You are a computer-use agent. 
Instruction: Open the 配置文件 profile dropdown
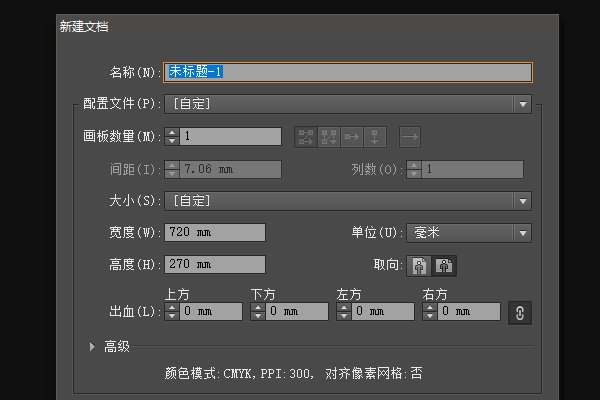pyautogui.click(x=348, y=104)
